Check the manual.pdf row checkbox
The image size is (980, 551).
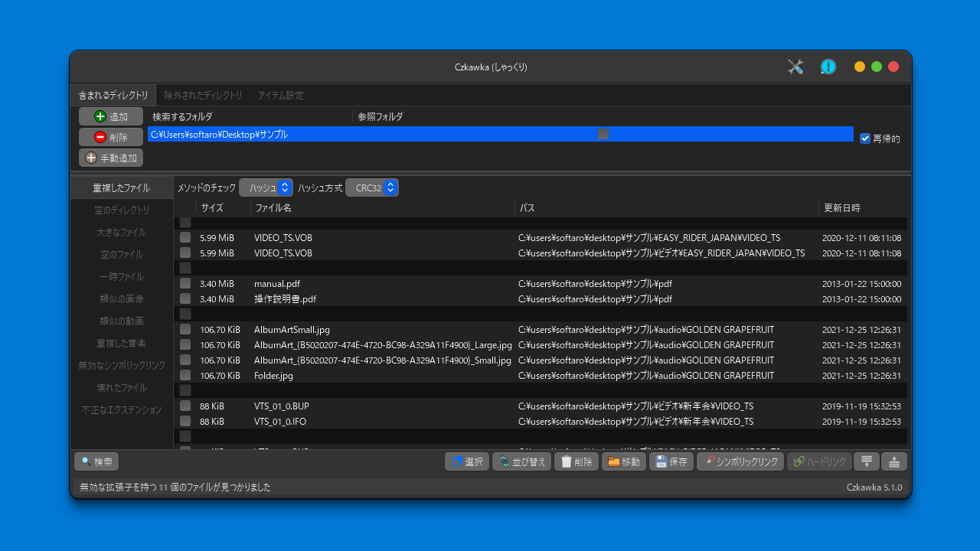185,283
